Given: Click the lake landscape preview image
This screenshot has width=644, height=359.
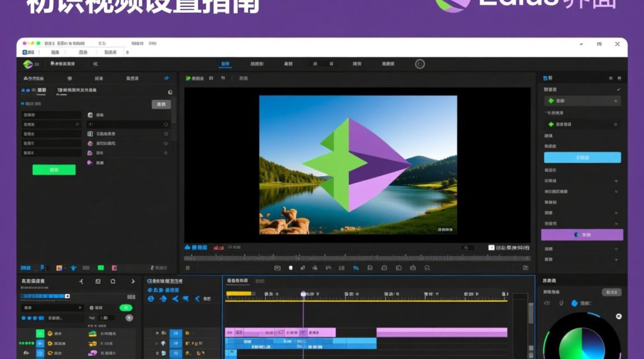Looking at the screenshot, I should pos(358,165).
